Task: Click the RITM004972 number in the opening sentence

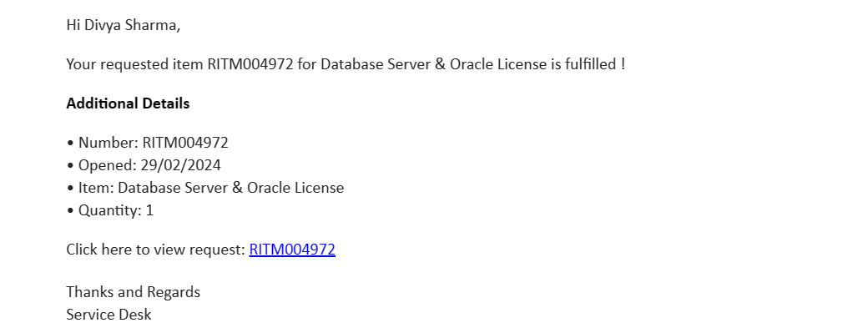Action: point(250,64)
